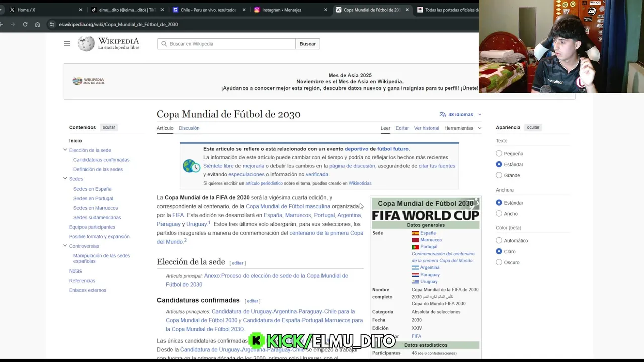Screen dimensions: 644x362
Task: Click the Portugal flag icon in infobox
Action: tap(415, 247)
